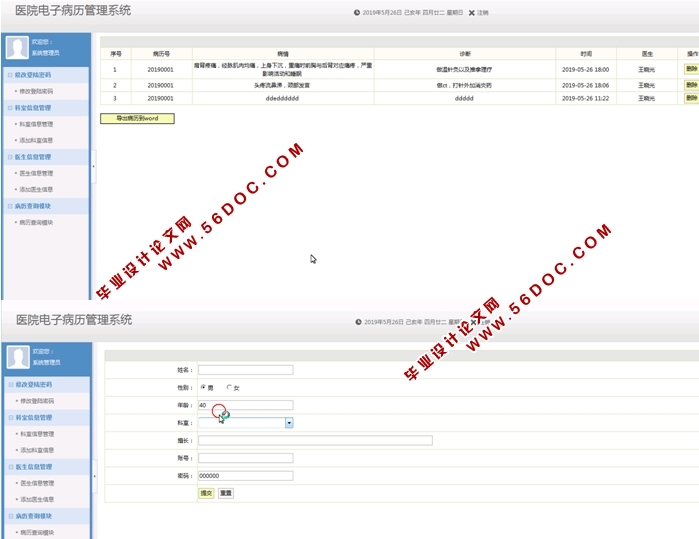Open 添加医生信息 in the lower sidebar

coord(38,499)
